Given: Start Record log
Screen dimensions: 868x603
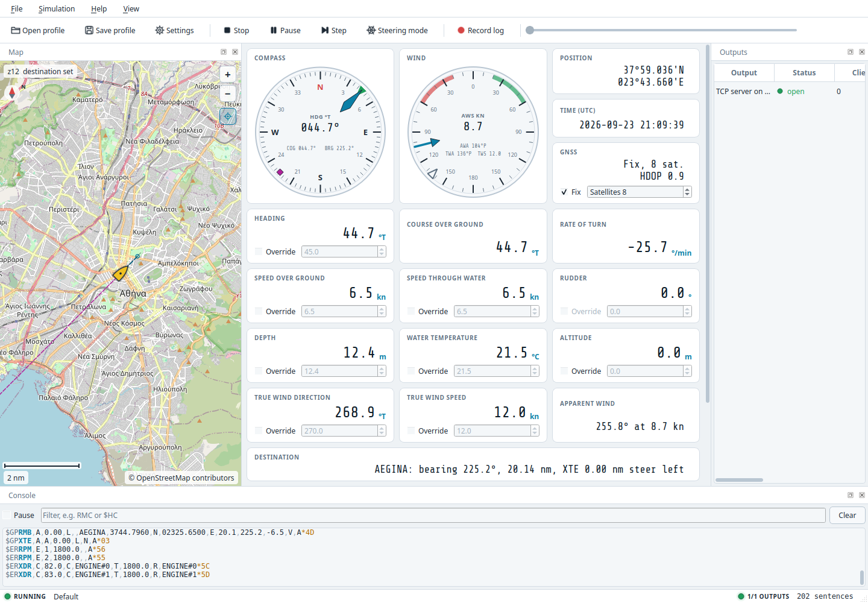Looking at the screenshot, I should pos(480,30).
